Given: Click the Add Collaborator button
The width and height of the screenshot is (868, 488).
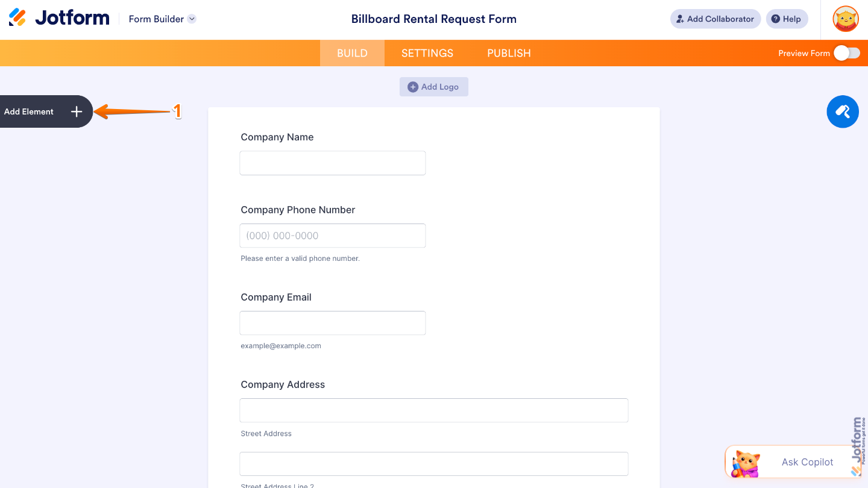Looking at the screenshot, I should 715,19.
